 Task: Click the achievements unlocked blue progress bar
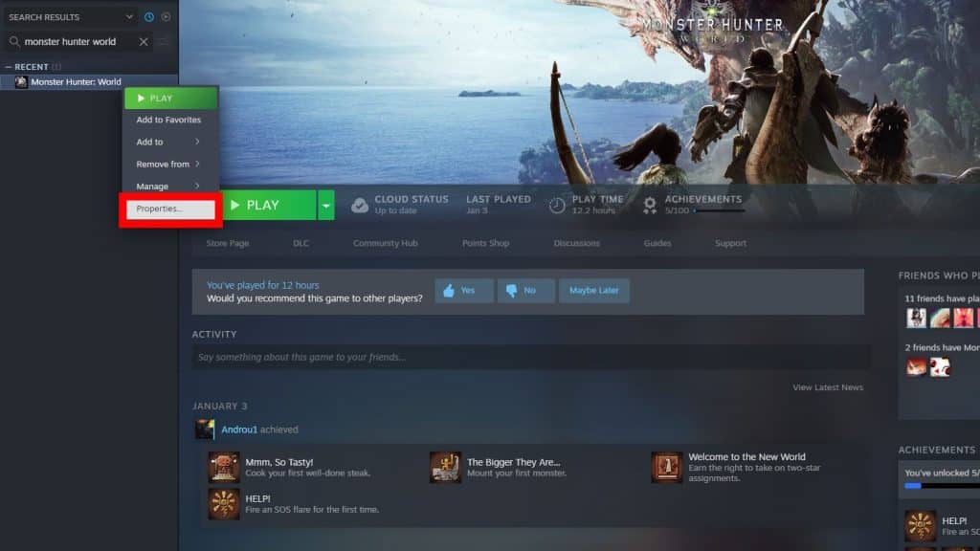point(912,485)
